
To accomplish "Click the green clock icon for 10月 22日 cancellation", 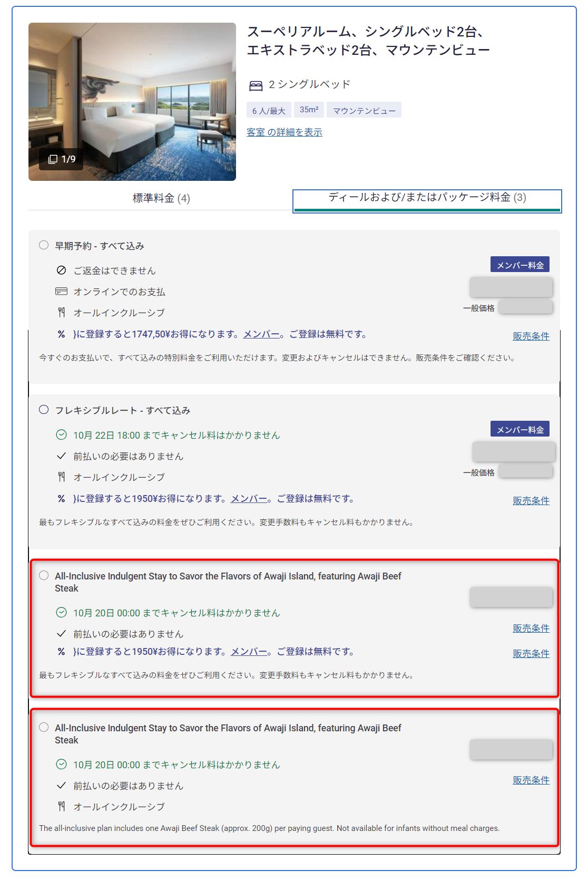I will click(x=61, y=434).
